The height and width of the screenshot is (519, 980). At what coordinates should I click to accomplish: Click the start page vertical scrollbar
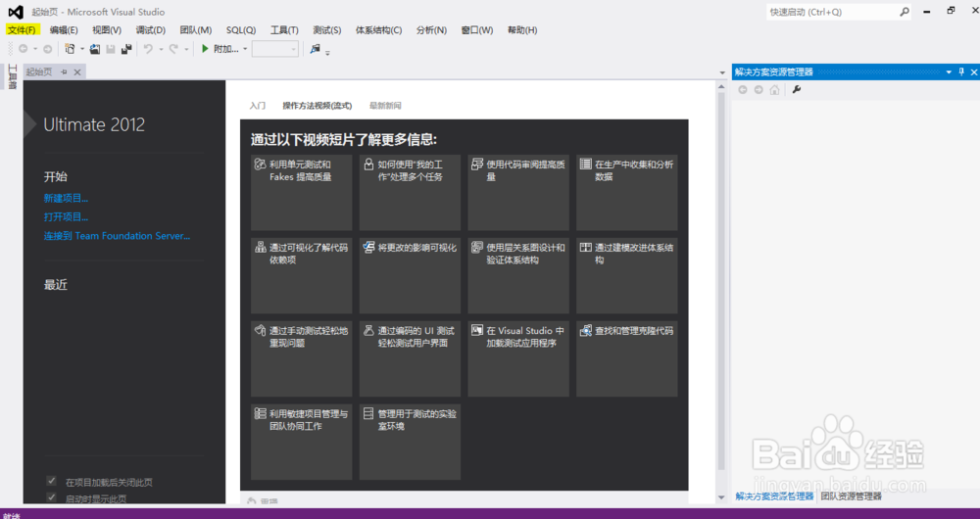tap(721, 281)
